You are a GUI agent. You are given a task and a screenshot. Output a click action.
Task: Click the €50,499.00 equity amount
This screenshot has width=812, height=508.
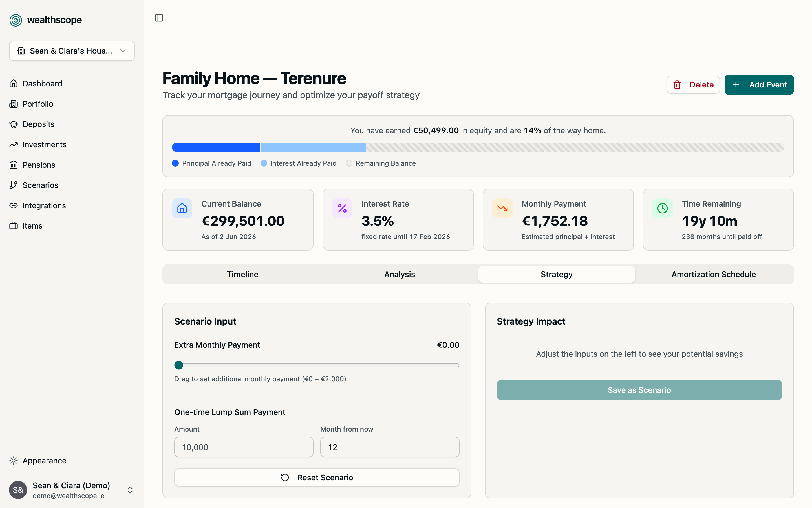[436, 130]
